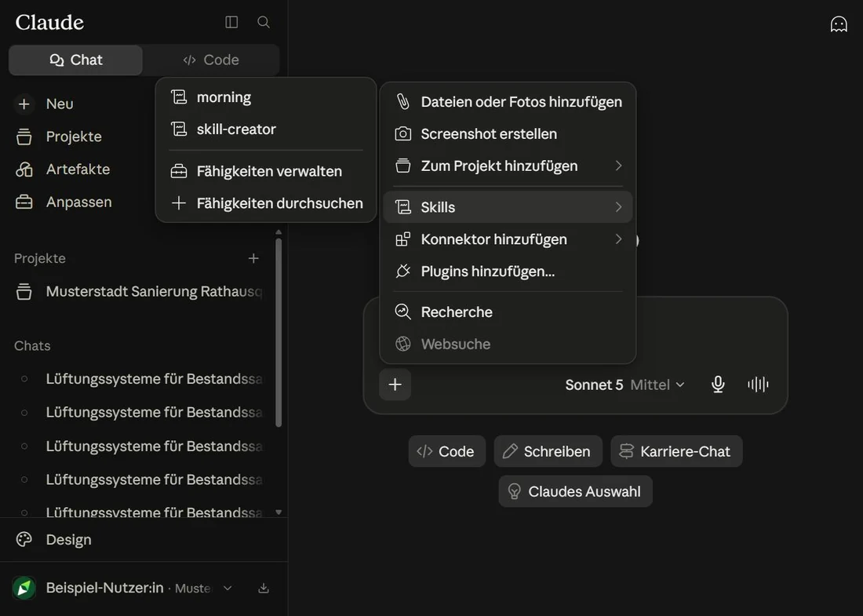Click the microphone dictation icon
This screenshot has width=863, height=616.
(x=718, y=385)
